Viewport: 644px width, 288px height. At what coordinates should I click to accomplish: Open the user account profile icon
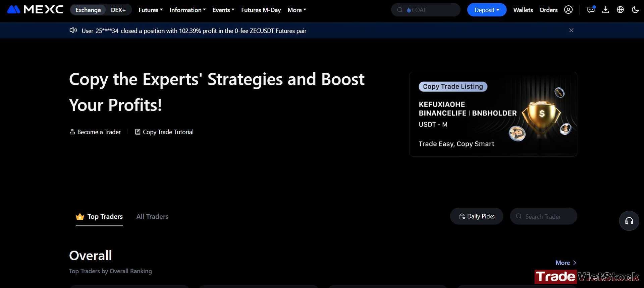568,10
